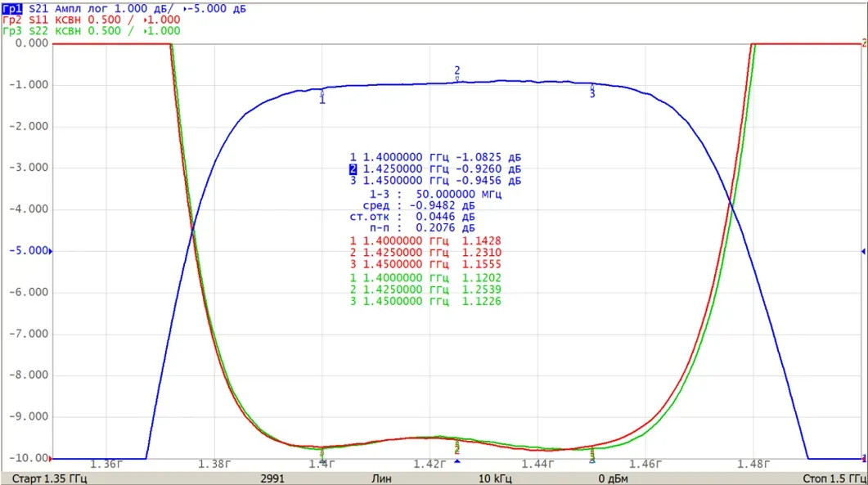Click the 1.36Г frequency axis label
Viewport: 868px width, 485px height.
click(x=106, y=464)
